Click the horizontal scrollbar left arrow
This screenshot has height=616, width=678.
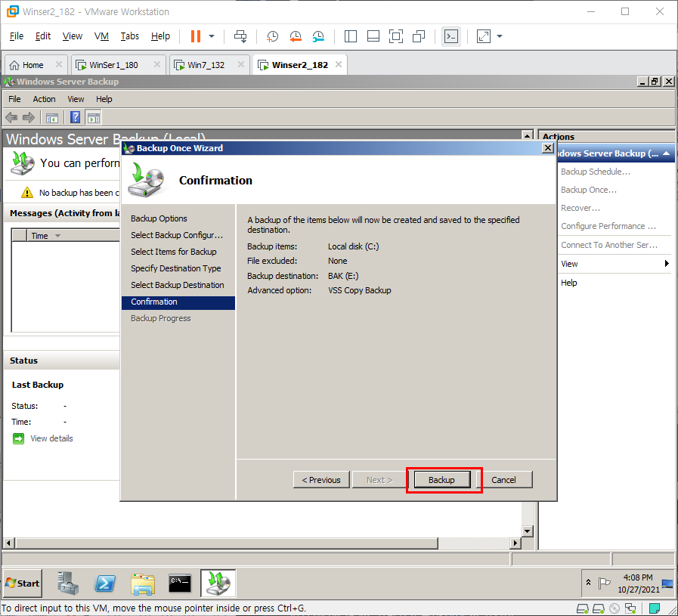(8, 543)
